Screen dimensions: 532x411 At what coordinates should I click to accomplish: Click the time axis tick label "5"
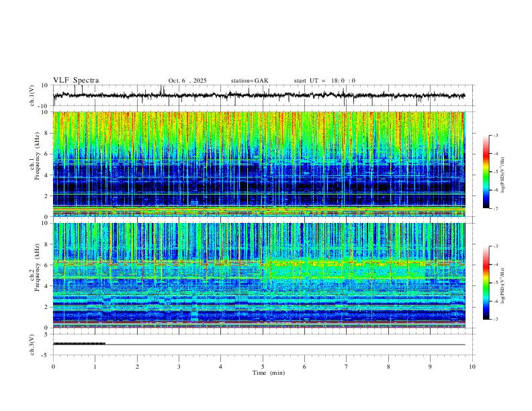click(x=263, y=367)
